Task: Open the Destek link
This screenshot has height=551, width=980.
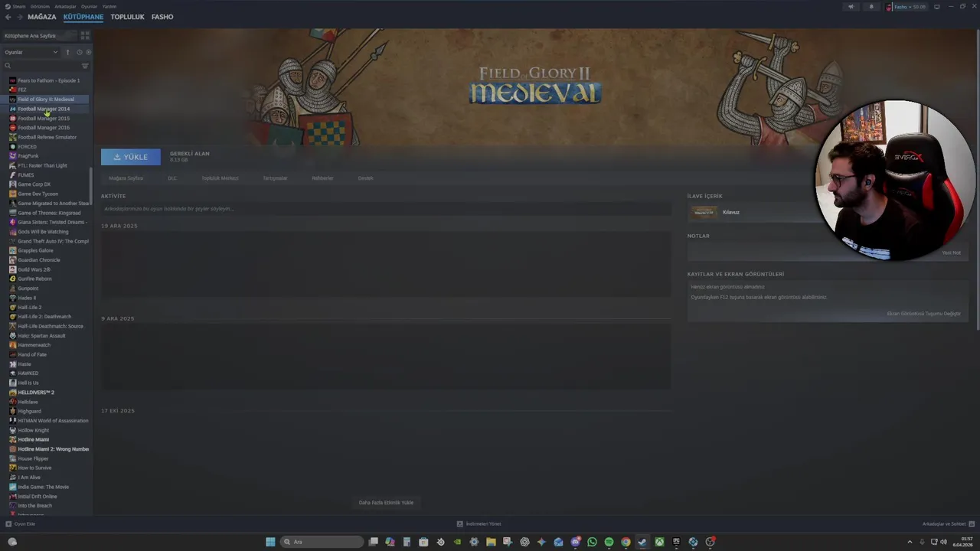Action: point(366,178)
